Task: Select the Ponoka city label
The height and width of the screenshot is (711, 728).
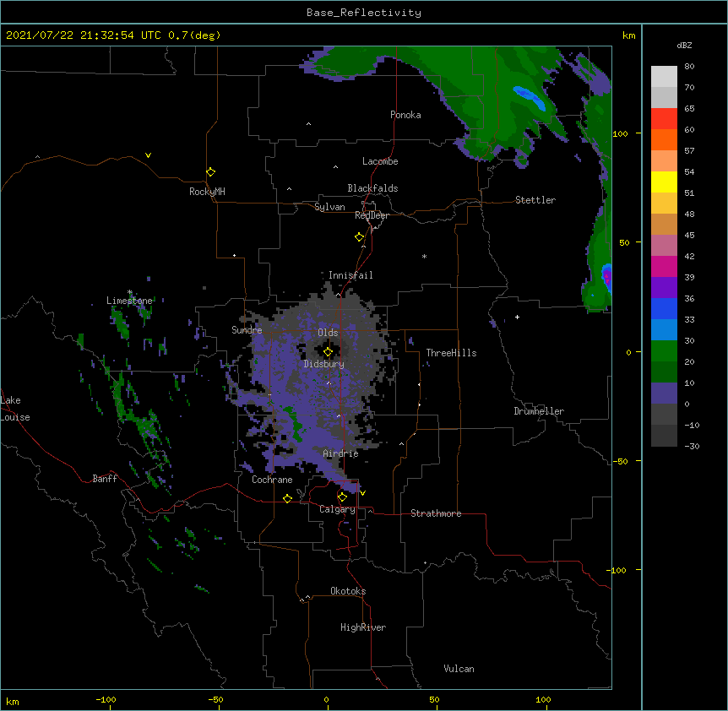Action: coord(405,115)
